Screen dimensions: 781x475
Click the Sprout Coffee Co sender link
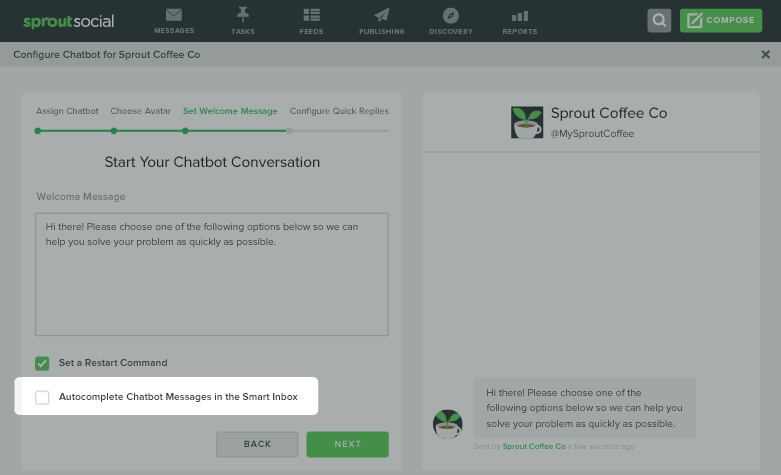point(534,446)
